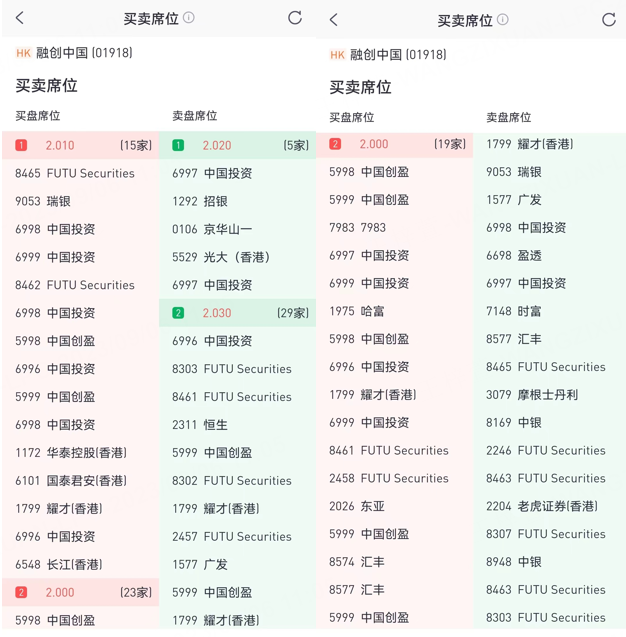Select the [29家] count at ask 2.030
This screenshot has height=637, width=626.
pos(292,313)
